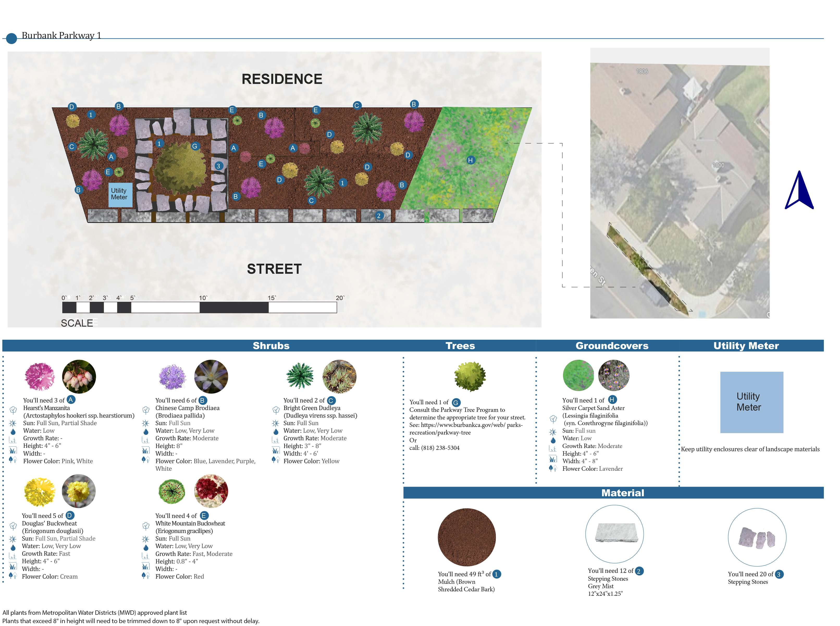Click the Shrubs section header

pos(271,346)
